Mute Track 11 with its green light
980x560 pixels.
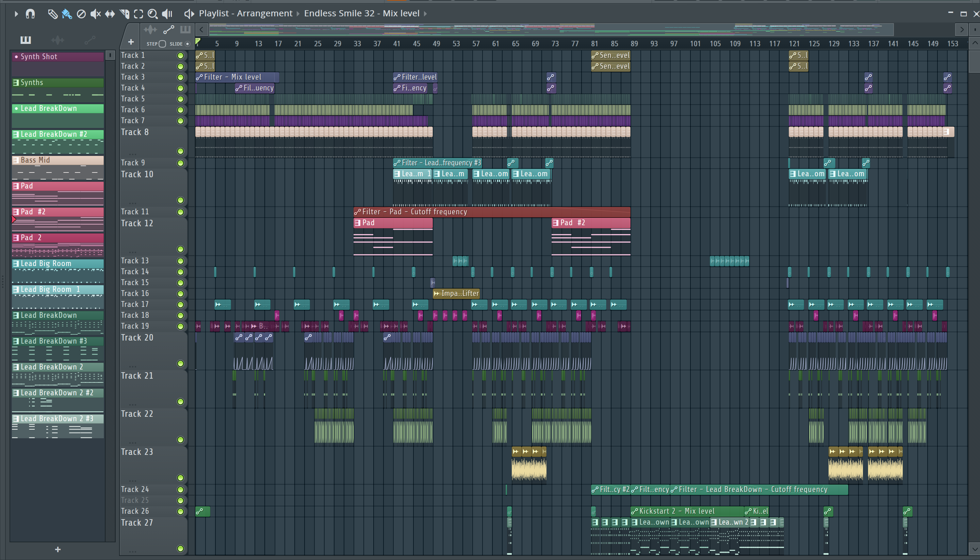[180, 212]
